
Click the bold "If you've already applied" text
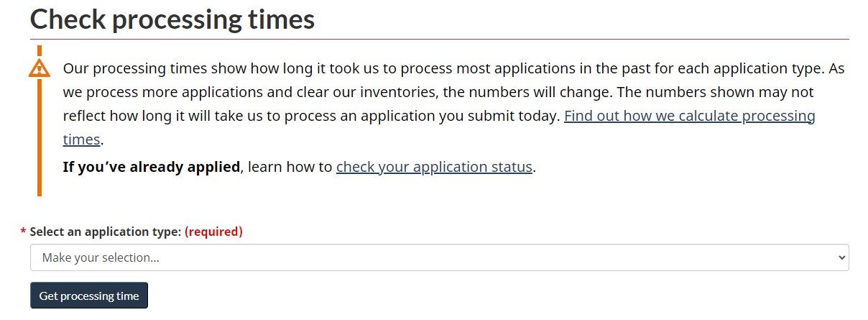pyautogui.click(x=152, y=167)
